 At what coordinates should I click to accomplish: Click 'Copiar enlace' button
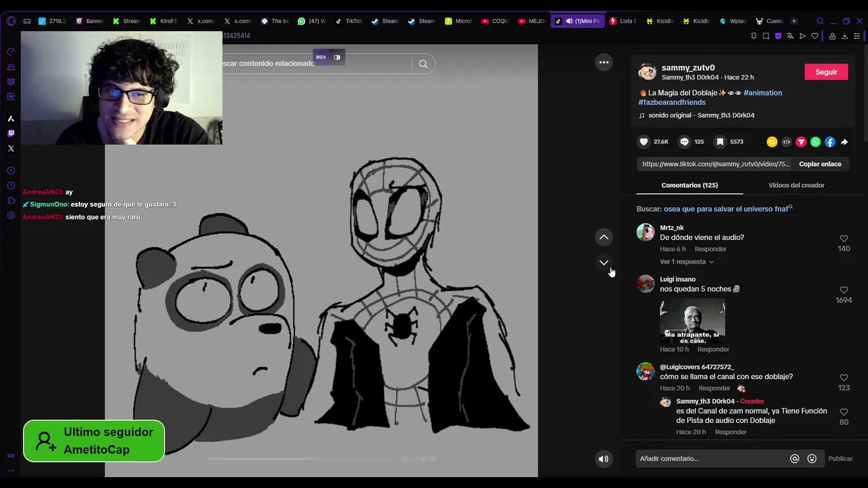pos(820,164)
